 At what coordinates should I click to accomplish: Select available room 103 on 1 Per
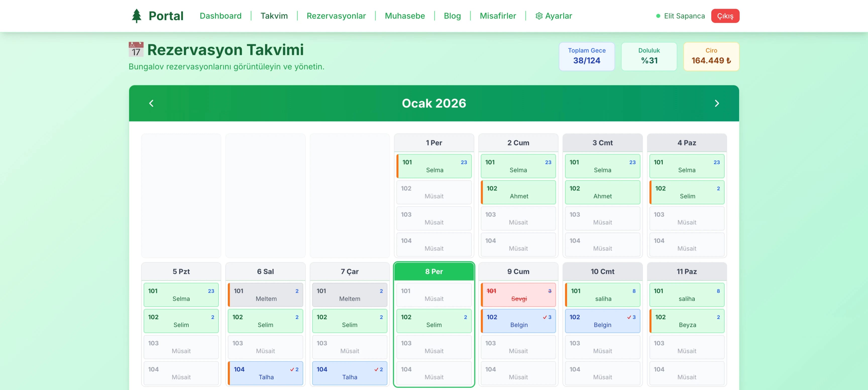pyautogui.click(x=434, y=218)
